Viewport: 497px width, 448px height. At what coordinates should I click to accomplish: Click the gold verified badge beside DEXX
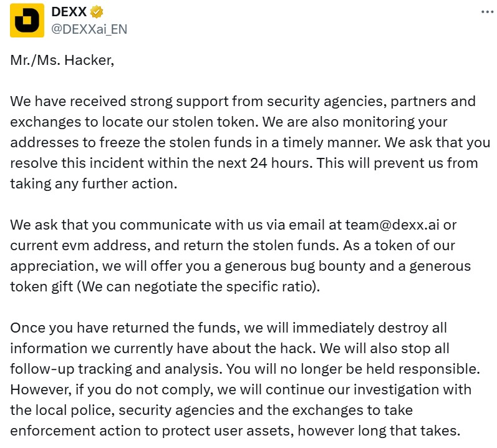[97, 12]
